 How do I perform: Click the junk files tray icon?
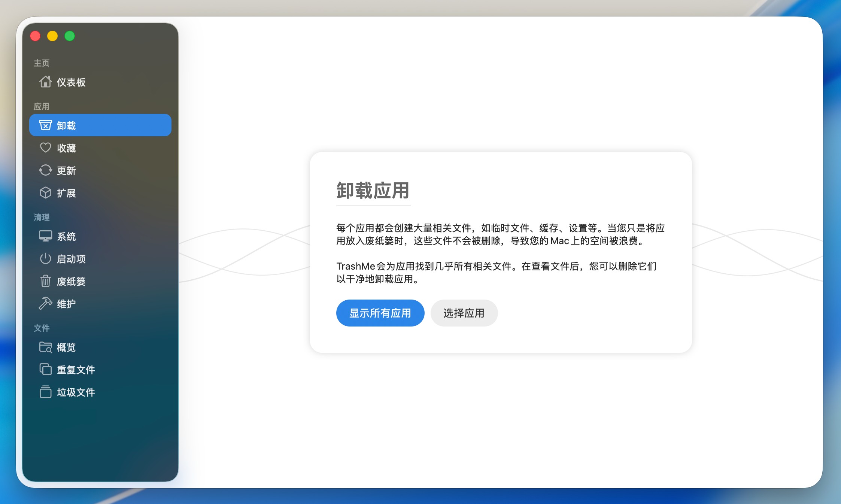(45, 392)
